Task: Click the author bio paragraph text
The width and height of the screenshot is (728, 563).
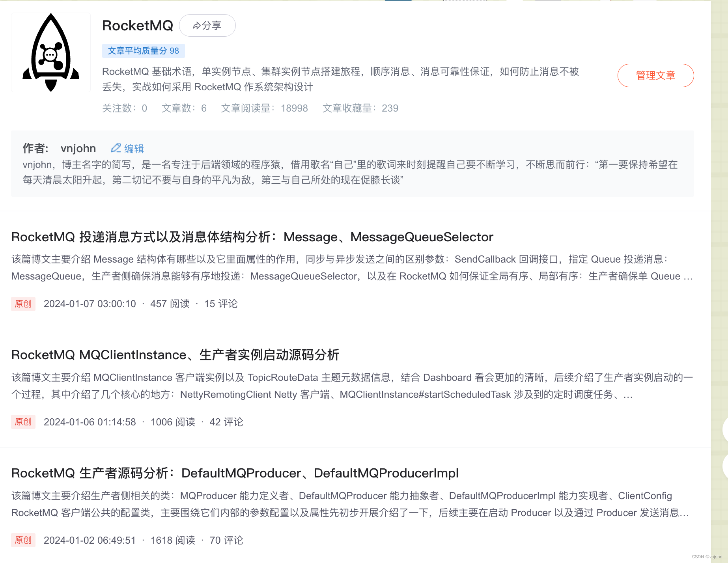Action: click(350, 172)
